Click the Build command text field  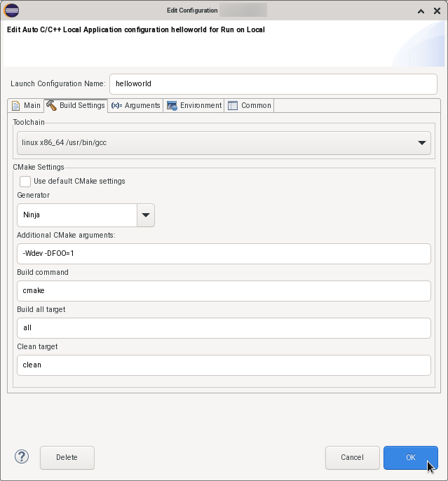click(x=224, y=290)
